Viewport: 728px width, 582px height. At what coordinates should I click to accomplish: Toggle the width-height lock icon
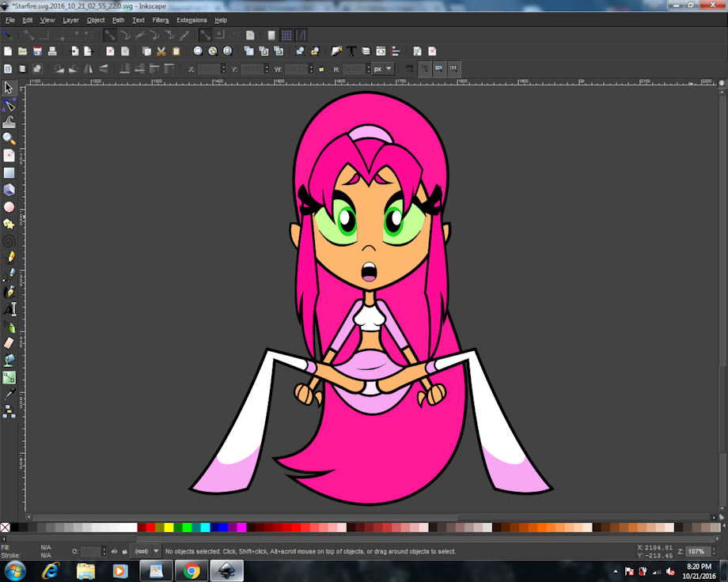point(321,69)
